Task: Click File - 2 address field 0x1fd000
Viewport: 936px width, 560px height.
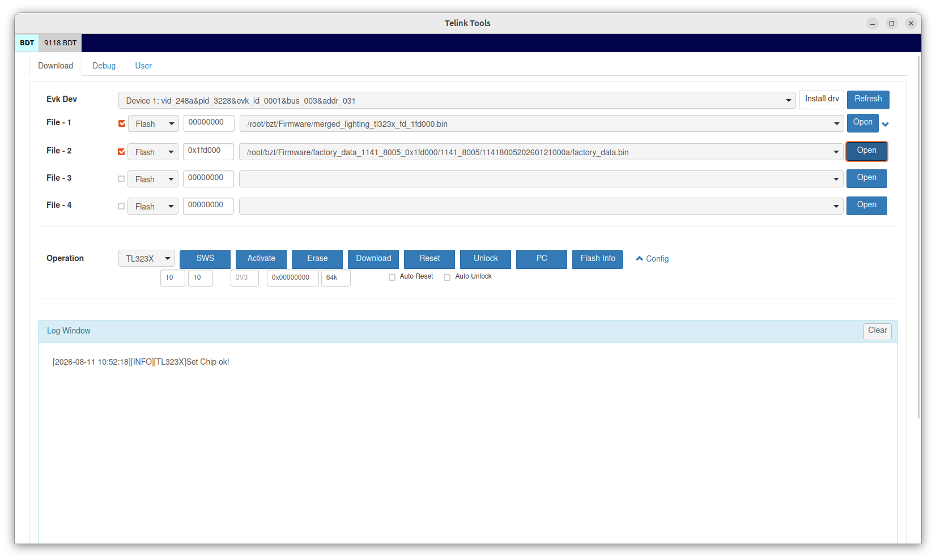Action: point(209,151)
